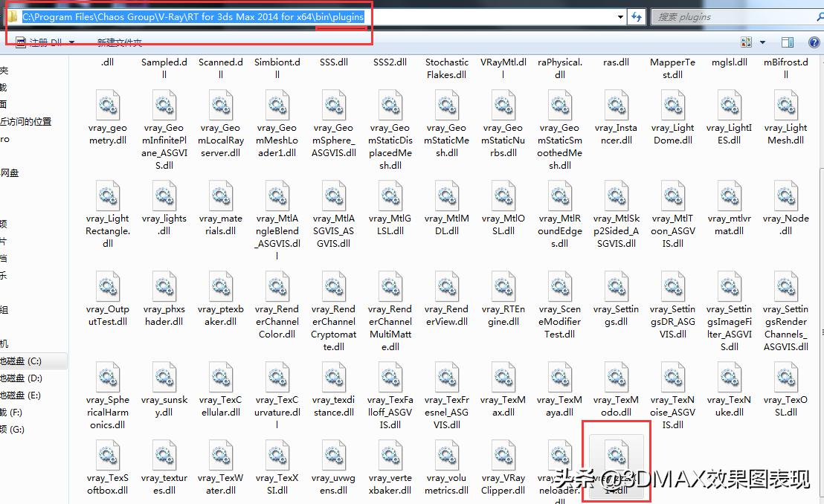Click the address bar refresh button
824x504 pixels.
[637, 16]
